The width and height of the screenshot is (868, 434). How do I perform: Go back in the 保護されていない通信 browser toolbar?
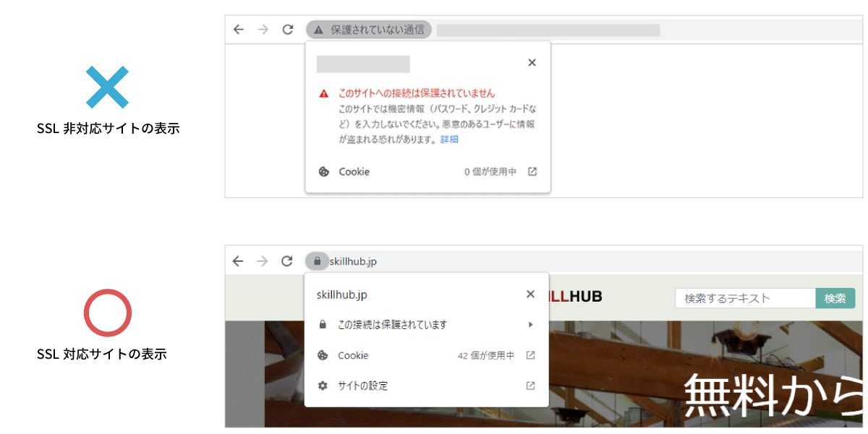(239, 30)
